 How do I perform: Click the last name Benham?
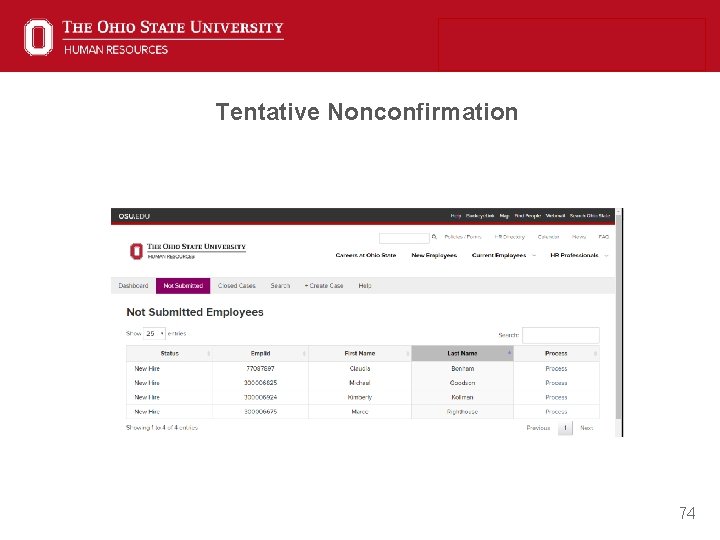462,369
